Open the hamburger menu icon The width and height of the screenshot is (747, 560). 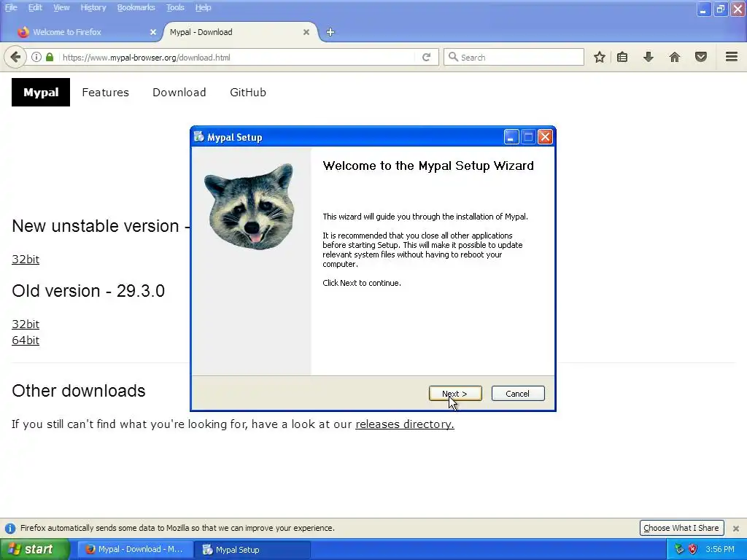(x=732, y=57)
